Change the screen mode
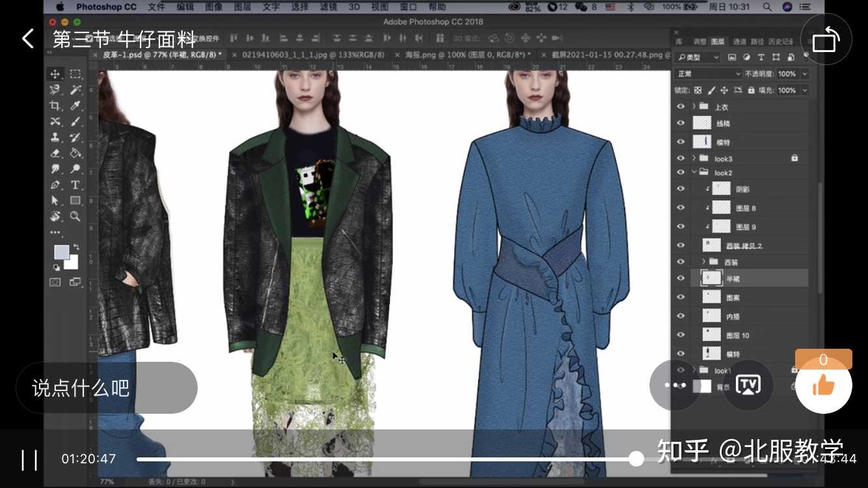Image resolution: width=868 pixels, height=488 pixels. [75, 282]
